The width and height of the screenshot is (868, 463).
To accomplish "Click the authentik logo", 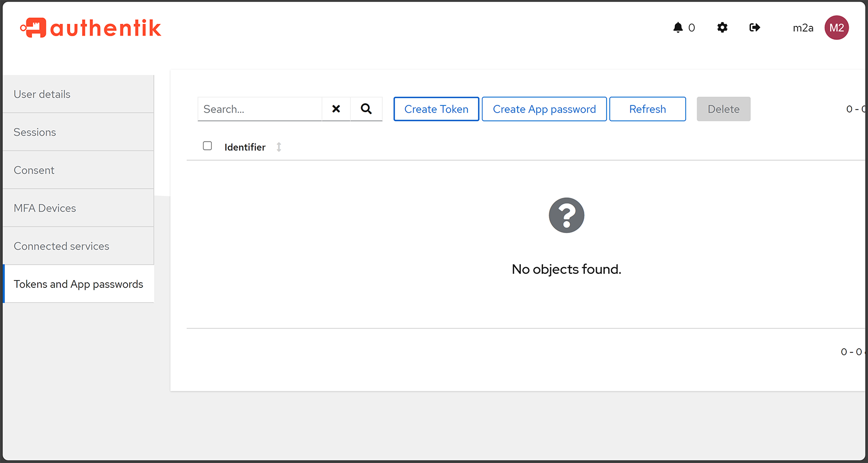I will click(90, 28).
